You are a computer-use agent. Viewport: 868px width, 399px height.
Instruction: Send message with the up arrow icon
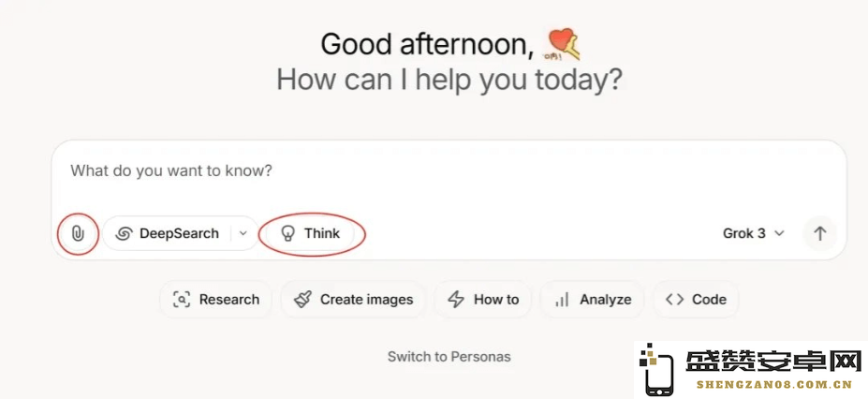pos(820,233)
